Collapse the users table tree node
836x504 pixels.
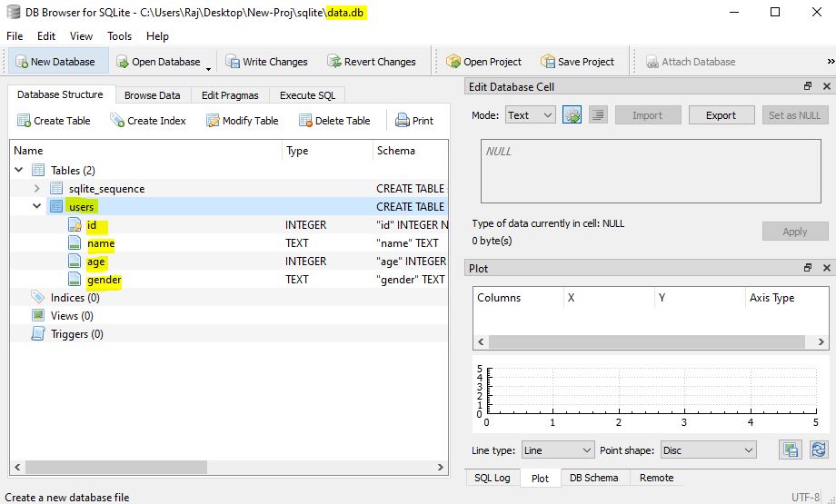36,206
